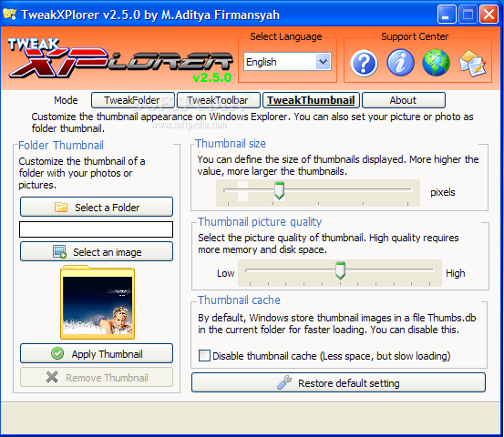Click the TweakXPlorer title bar app icon
The width and height of the screenshot is (504, 437).
[10, 15]
